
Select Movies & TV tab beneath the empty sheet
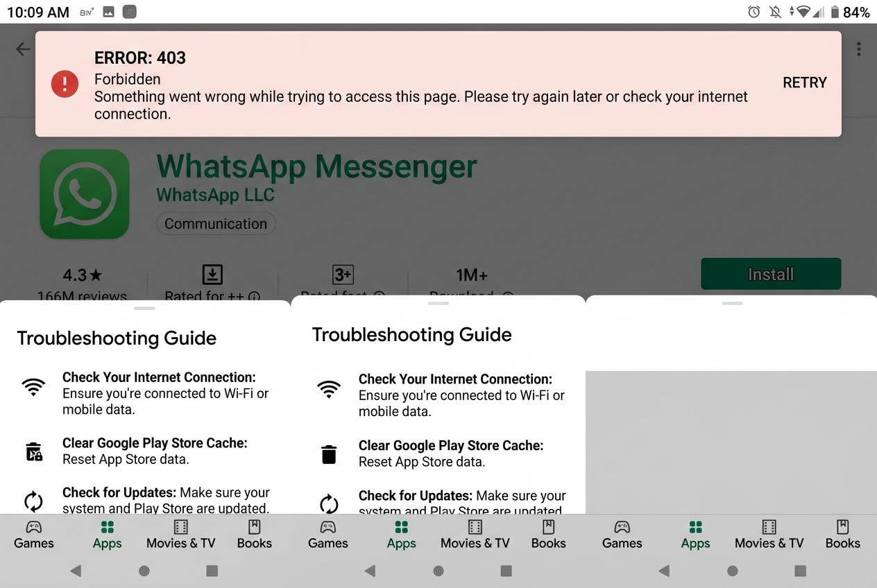click(x=769, y=535)
